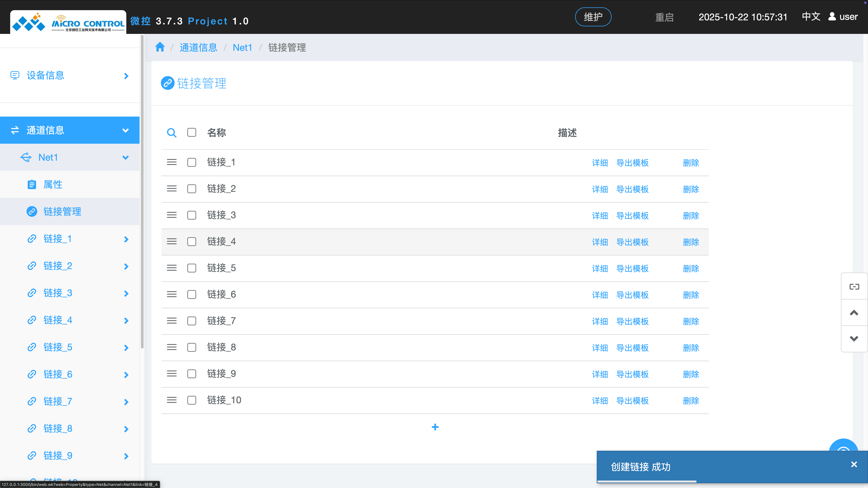Expand 链接_2 in the sidebar tree
868x488 pixels.
[126, 266]
